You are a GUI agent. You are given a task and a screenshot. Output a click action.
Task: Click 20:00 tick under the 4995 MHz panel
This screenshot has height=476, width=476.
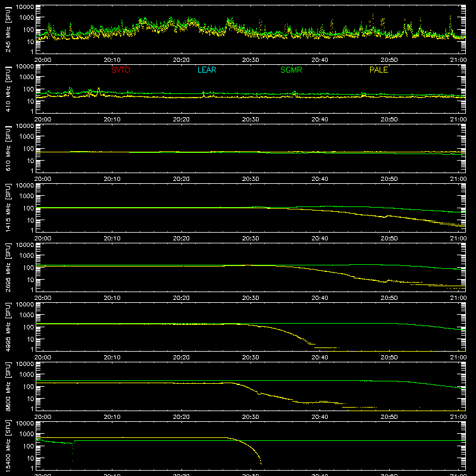click(x=43, y=358)
